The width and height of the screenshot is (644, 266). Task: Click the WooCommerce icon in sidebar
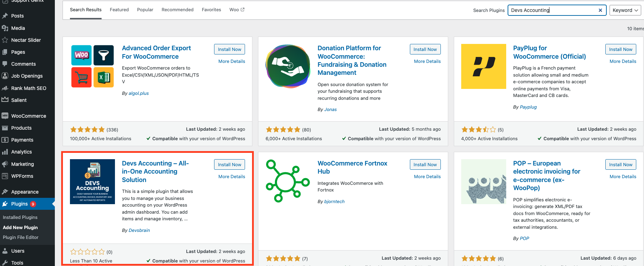[5, 116]
